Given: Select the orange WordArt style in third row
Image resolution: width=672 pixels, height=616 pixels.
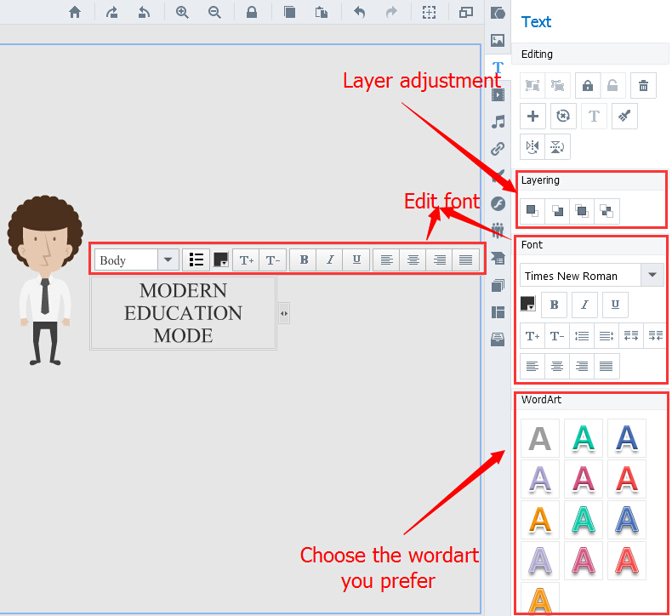Looking at the screenshot, I should [540, 520].
